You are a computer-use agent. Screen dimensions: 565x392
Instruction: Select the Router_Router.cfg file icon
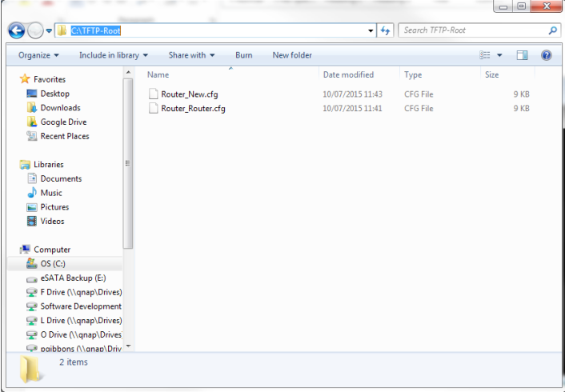[x=154, y=109]
